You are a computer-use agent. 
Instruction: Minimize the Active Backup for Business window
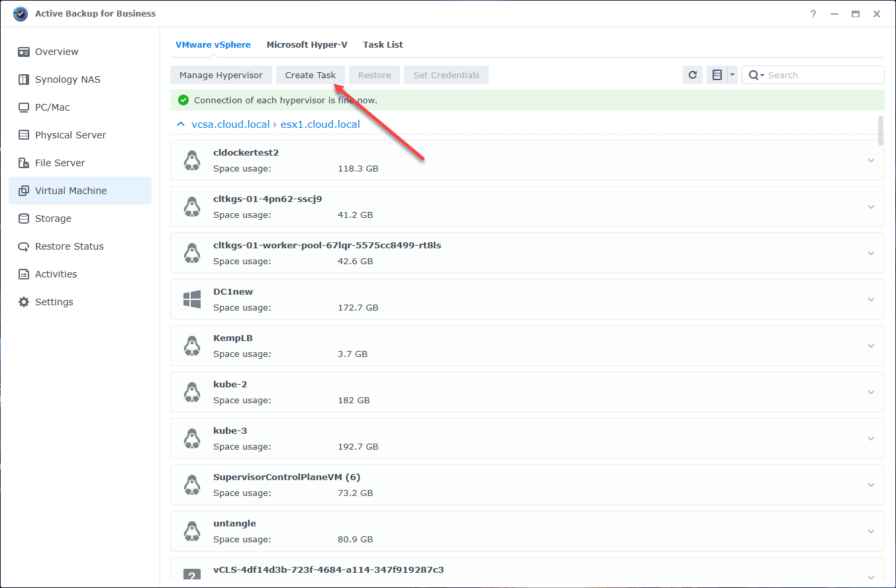(834, 14)
